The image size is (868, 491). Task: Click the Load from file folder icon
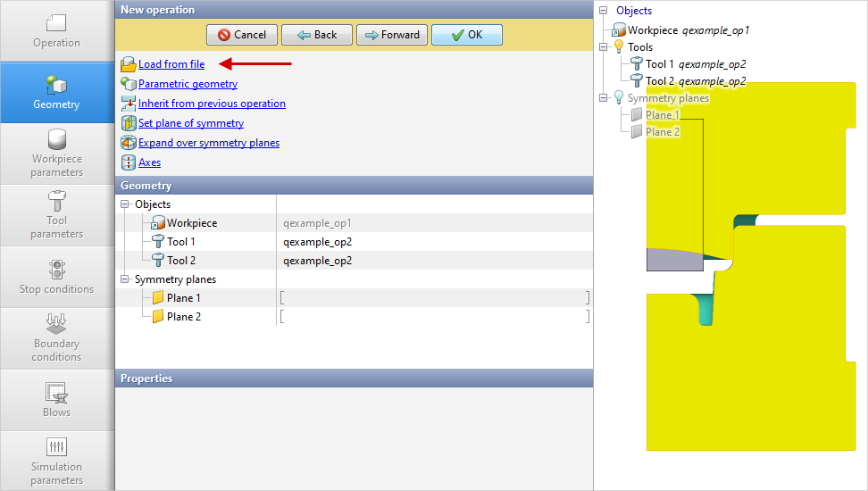point(128,64)
